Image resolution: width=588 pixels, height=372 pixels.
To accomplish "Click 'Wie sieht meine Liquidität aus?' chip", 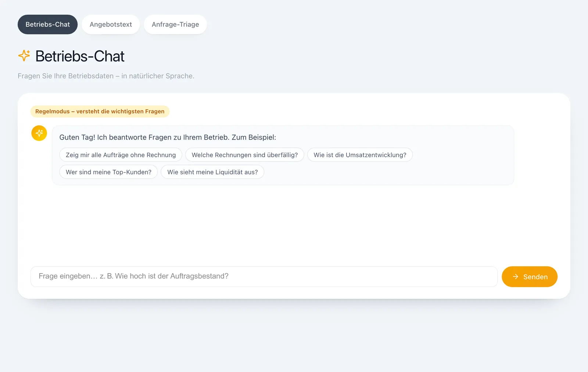I will point(212,172).
